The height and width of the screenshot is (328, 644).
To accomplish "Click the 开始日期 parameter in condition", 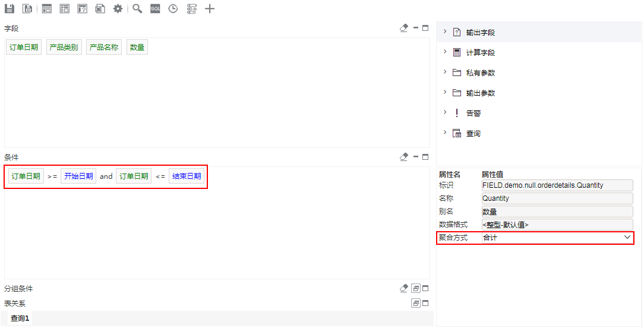I will coord(78,176).
